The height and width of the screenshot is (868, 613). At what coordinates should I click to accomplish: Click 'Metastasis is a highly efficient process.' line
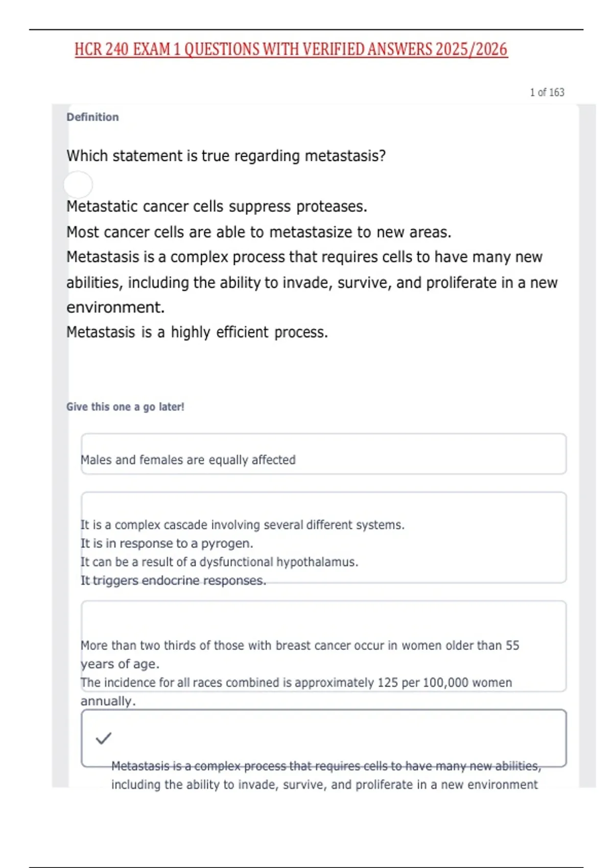click(197, 332)
